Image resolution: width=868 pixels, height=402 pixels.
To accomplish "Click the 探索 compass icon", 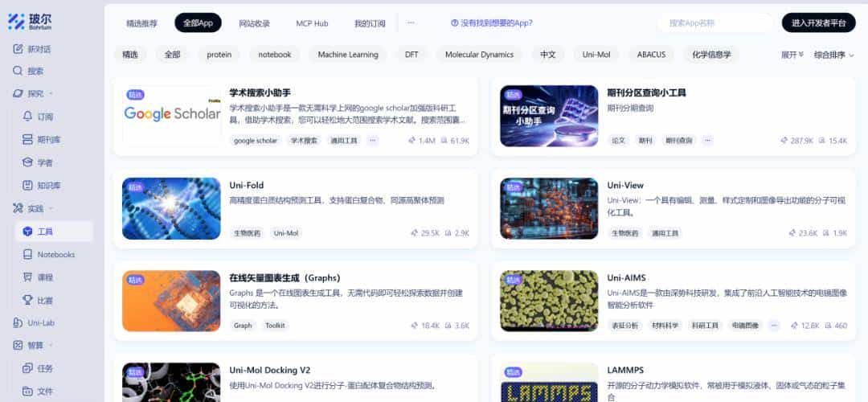I will [18, 93].
